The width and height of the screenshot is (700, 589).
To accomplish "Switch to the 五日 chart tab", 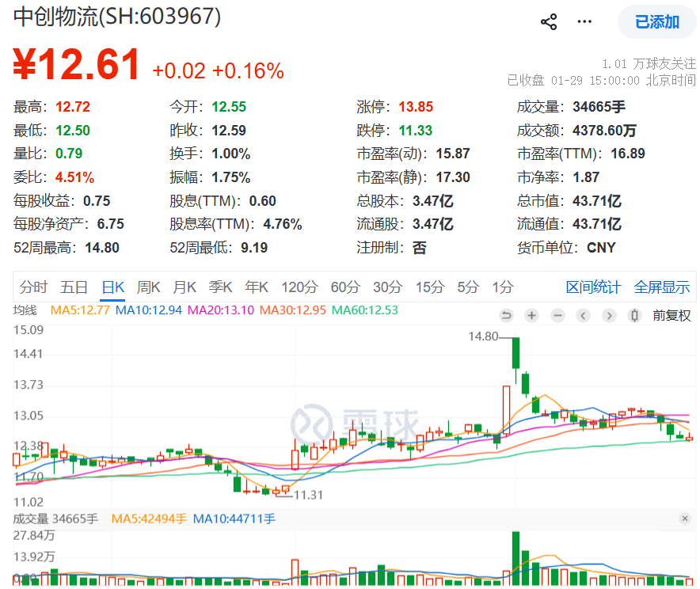I will pos(74,287).
